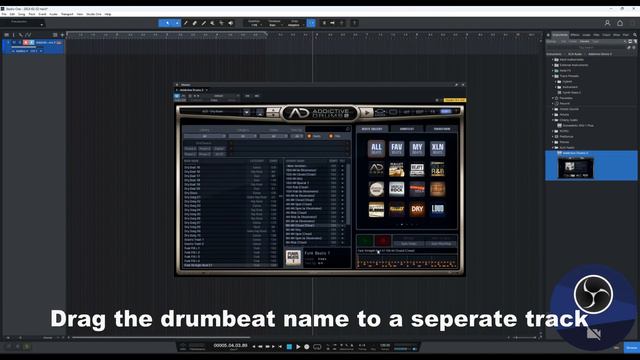The width and height of the screenshot is (640, 360).
Task: Expand the External Instruments folder
Action: click(553, 65)
